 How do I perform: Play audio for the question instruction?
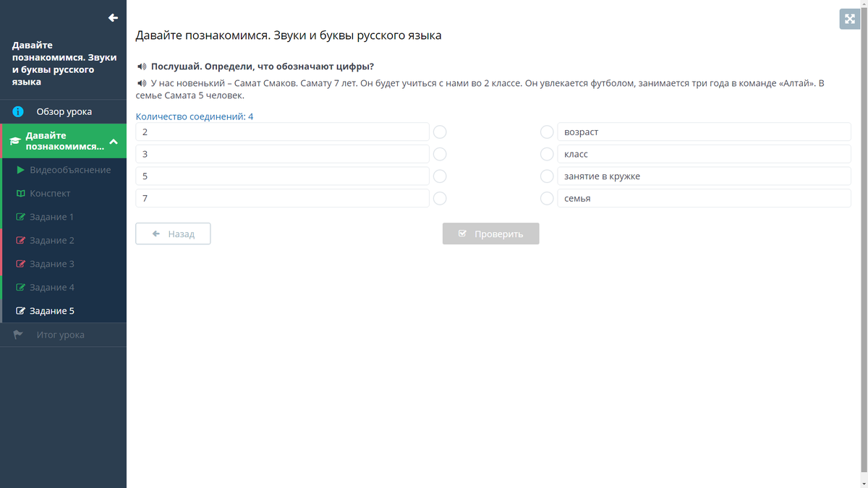(x=140, y=67)
